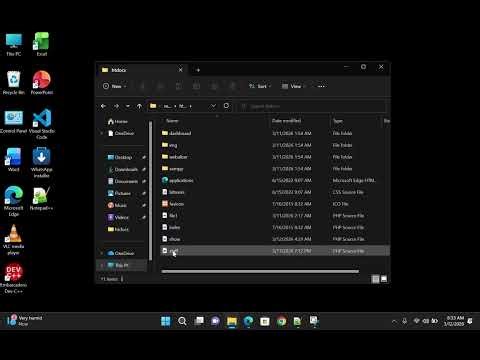Viewport: 480px width, 360px height.
Task: Open the PowerPoint desktop shortcut
Action: (x=42, y=83)
